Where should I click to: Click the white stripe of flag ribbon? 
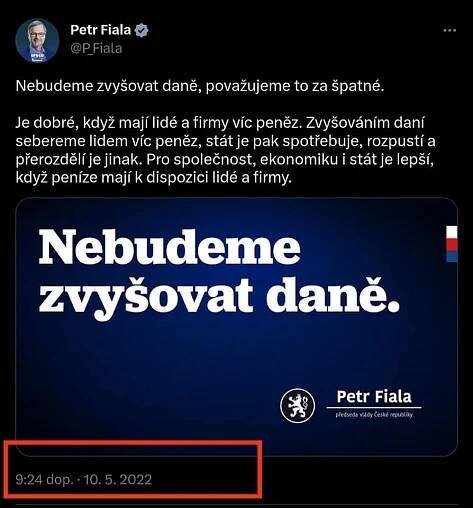(452, 232)
